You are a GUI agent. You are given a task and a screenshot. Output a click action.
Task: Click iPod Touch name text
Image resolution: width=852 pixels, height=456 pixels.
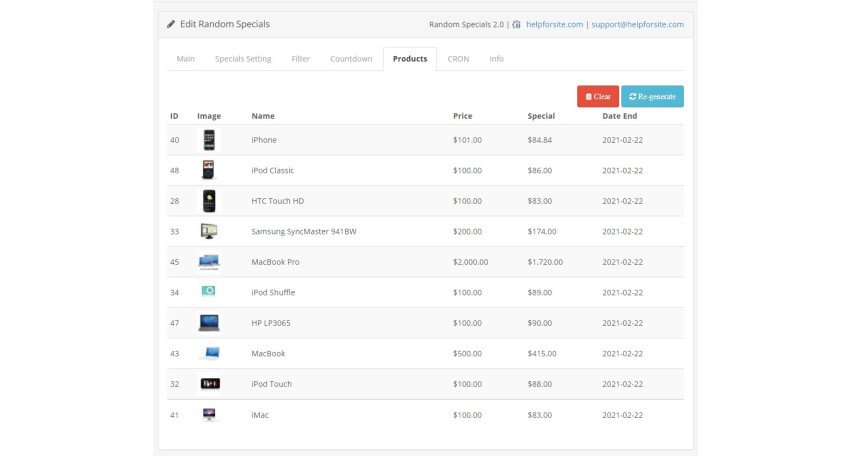[271, 383]
